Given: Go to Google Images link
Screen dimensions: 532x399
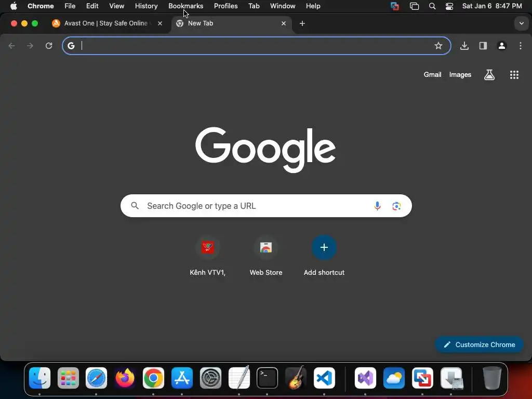Looking at the screenshot, I should tap(460, 75).
